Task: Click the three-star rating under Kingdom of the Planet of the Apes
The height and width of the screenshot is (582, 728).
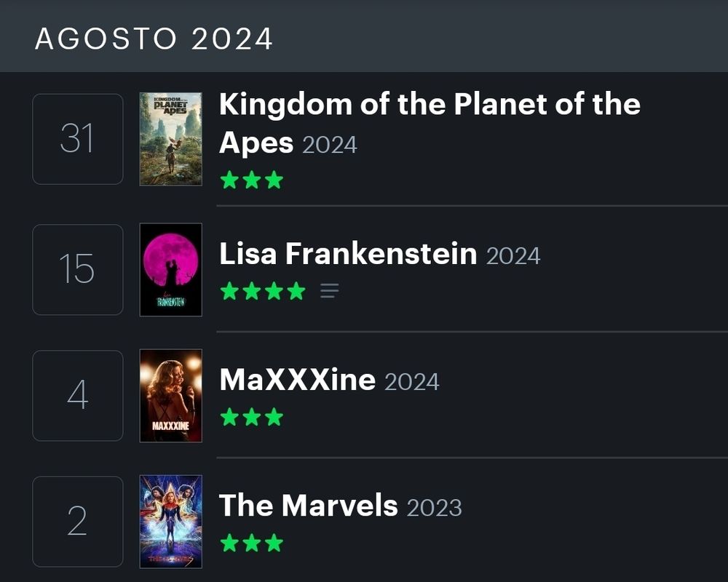Action: (x=251, y=180)
